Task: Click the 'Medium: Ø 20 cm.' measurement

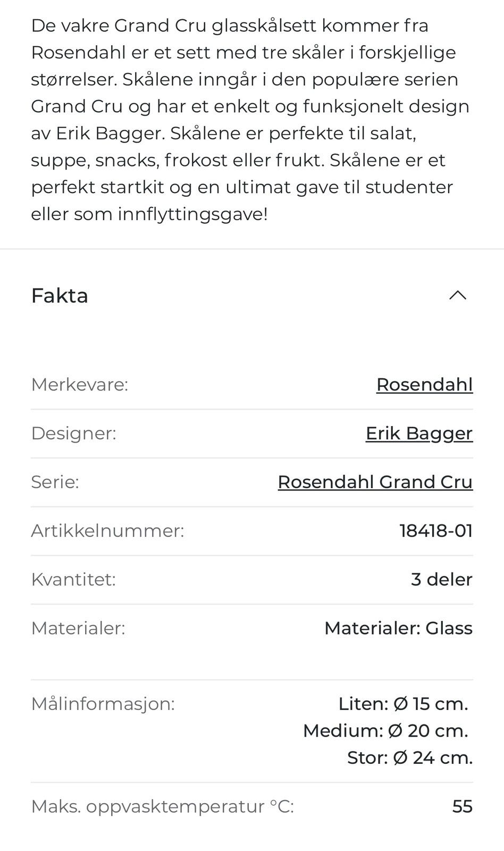Action: (385, 731)
